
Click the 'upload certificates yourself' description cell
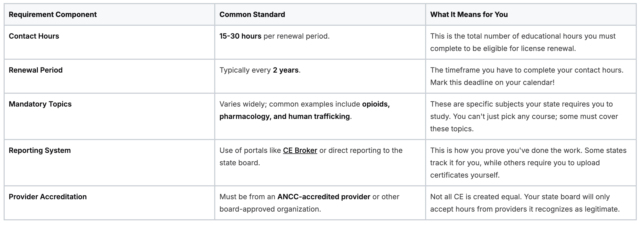click(531, 163)
